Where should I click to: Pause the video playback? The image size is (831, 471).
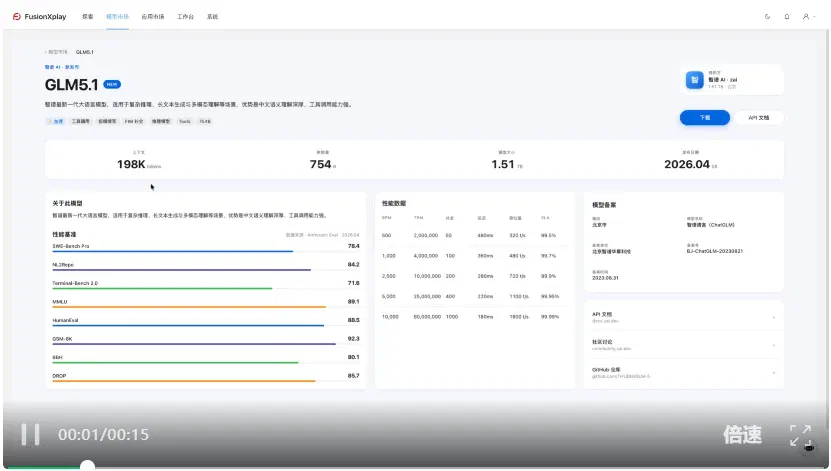30,434
